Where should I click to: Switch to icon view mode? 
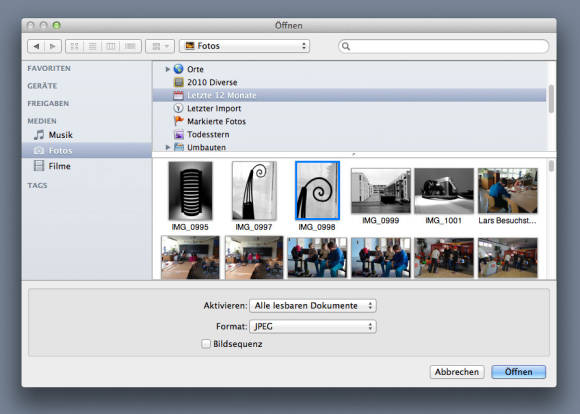pyautogui.click(x=74, y=46)
